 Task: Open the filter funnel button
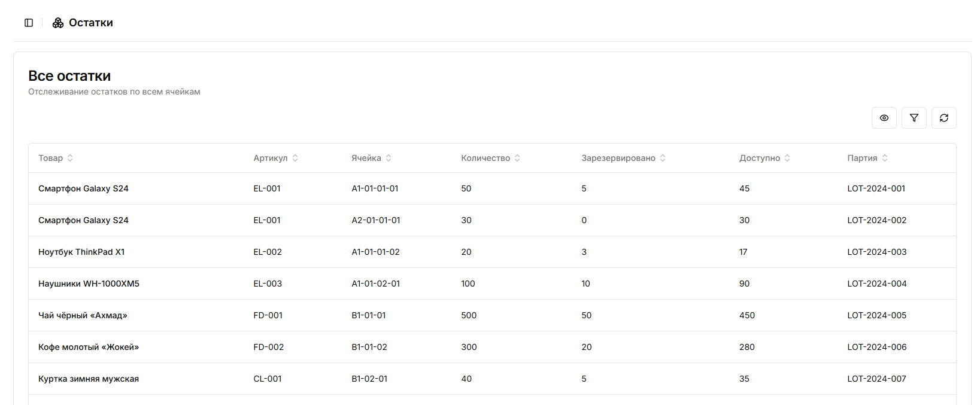click(914, 118)
